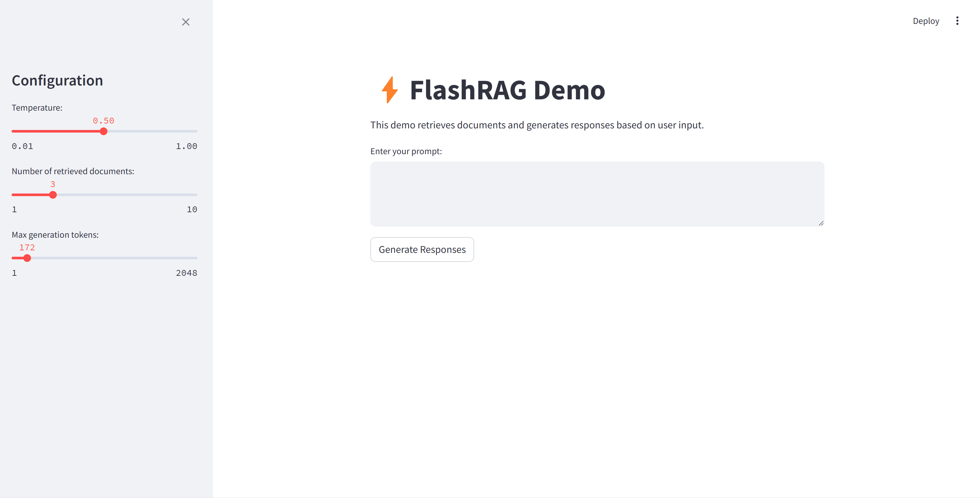Close the Configuration sidebar with X icon
The image size is (980, 498).
[186, 22]
